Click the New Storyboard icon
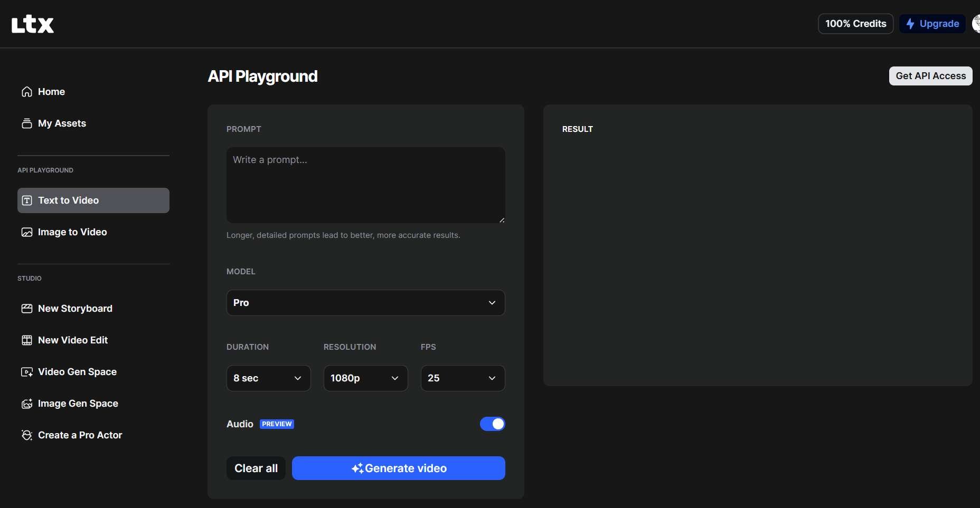The width and height of the screenshot is (980, 508). [27, 309]
